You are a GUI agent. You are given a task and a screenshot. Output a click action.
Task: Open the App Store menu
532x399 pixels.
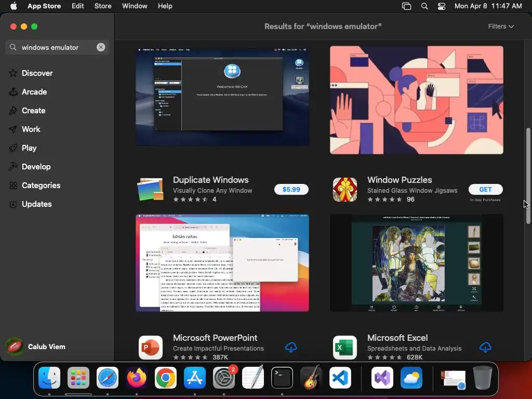(x=44, y=6)
